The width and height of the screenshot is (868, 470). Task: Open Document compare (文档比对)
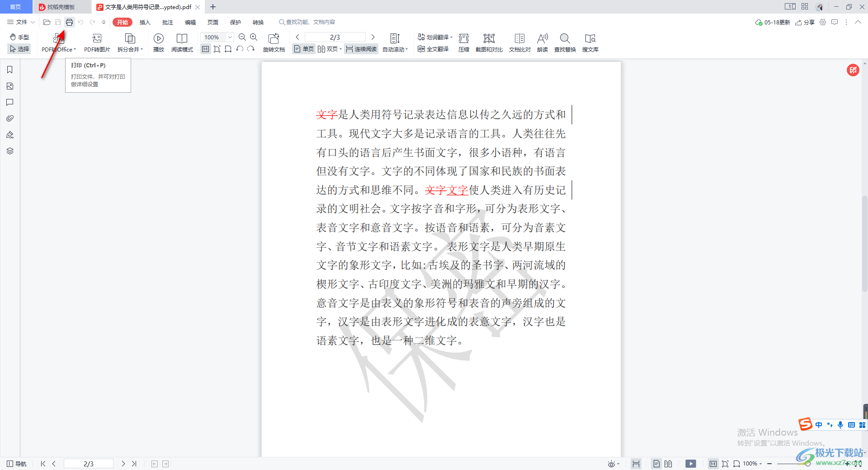click(520, 43)
